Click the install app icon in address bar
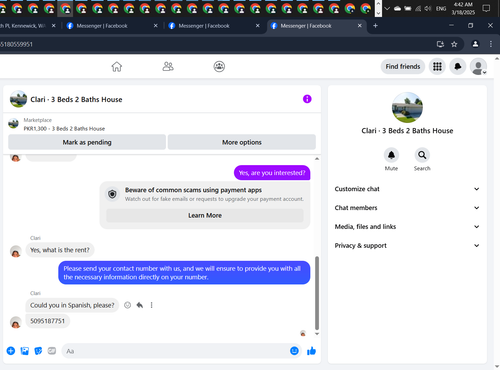The width and height of the screenshot is (500, 370). (440, 44)
